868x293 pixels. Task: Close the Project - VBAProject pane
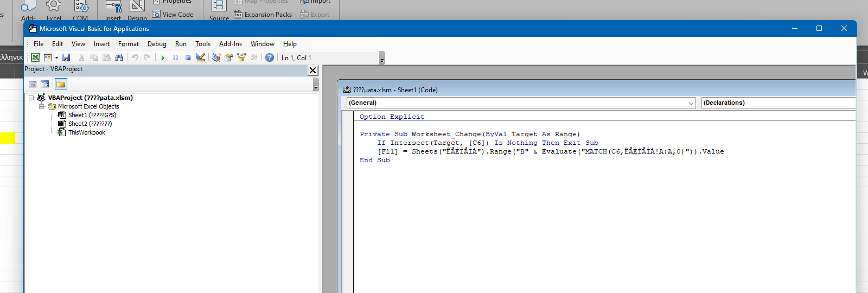coord(313,70)
